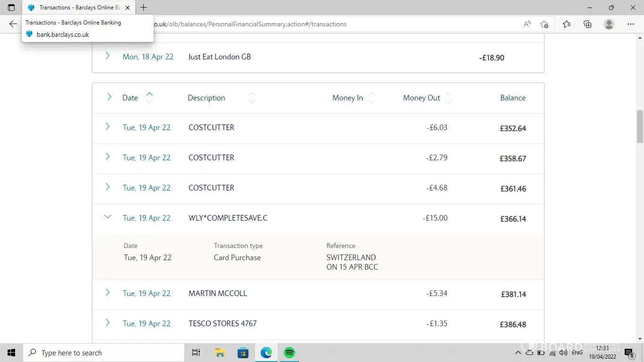Add this page to favorites
The width and height of the screenshot is (644, 362).
544,24
